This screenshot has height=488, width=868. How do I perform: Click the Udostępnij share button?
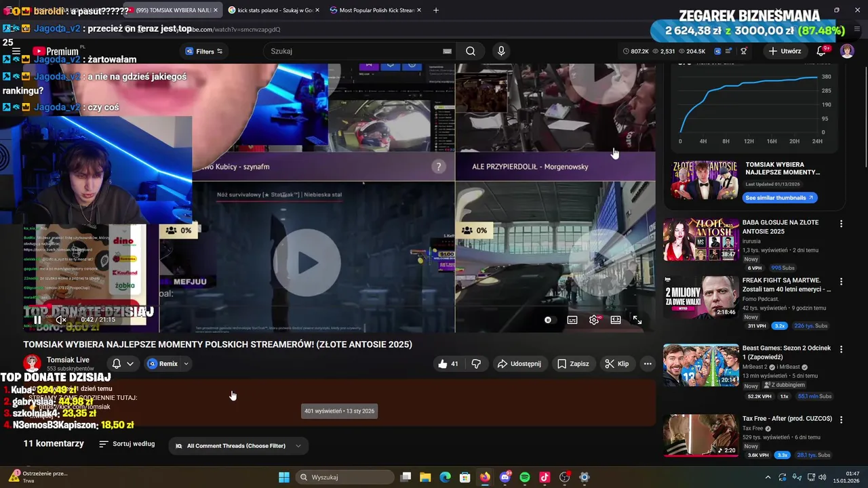[x=519, y=364]
